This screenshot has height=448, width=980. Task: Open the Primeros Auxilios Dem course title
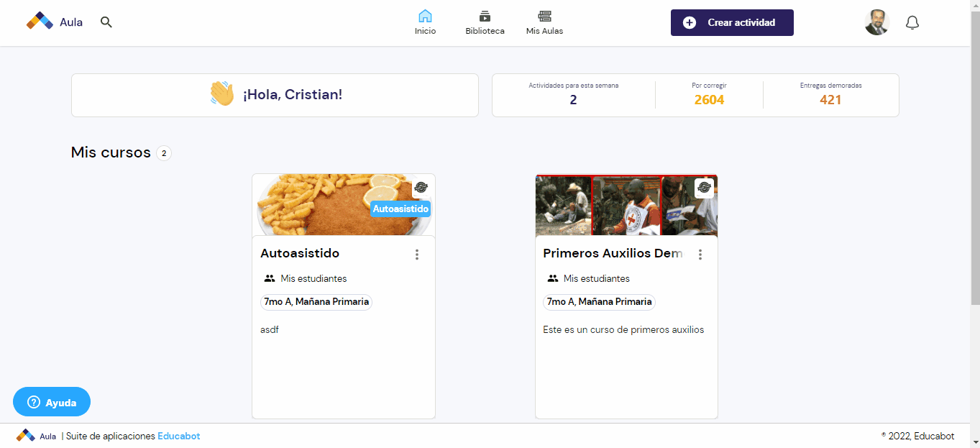[613, 253]
